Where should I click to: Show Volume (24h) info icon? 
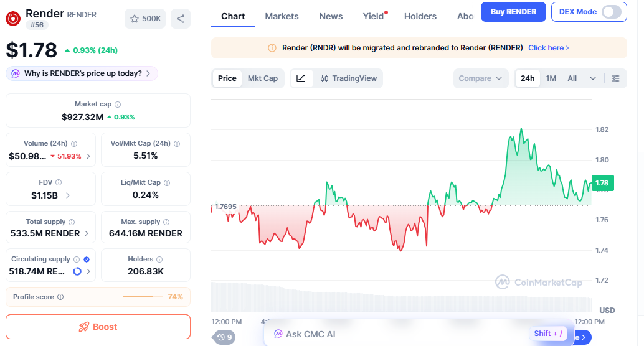pos(74,144)
